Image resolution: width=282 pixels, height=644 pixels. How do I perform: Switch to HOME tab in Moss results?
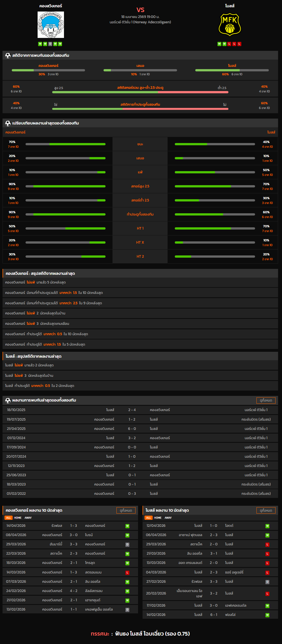coord(158,518)
